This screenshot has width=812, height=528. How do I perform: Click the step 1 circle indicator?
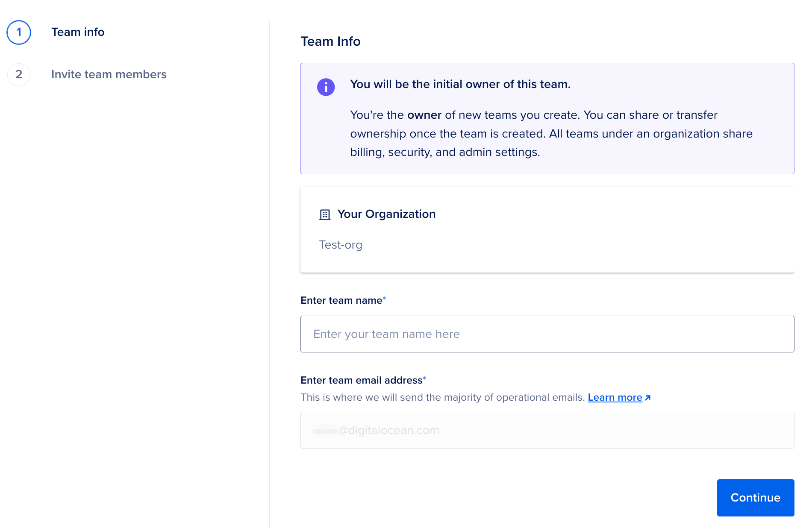[x=19, y=32]
